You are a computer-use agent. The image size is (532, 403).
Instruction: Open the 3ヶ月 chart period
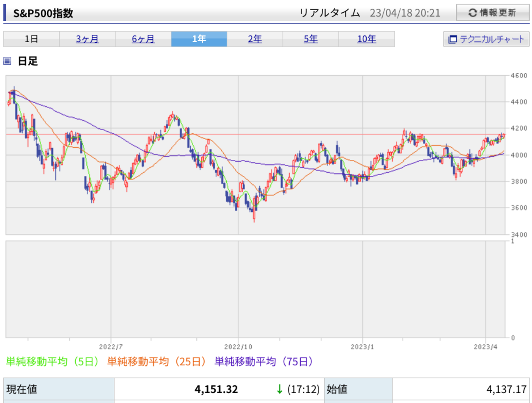pyautogui.click(x=87, y=39)
